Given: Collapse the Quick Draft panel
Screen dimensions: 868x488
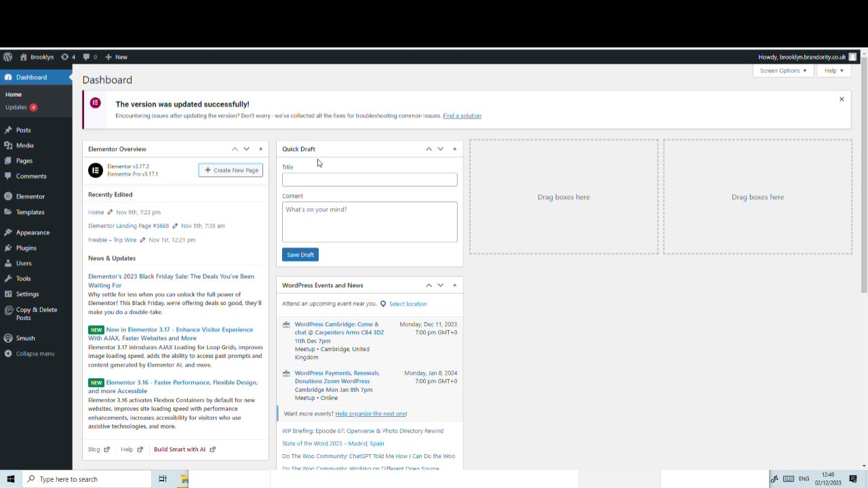Looking at the screenshot, I should [x=454, y=148].
